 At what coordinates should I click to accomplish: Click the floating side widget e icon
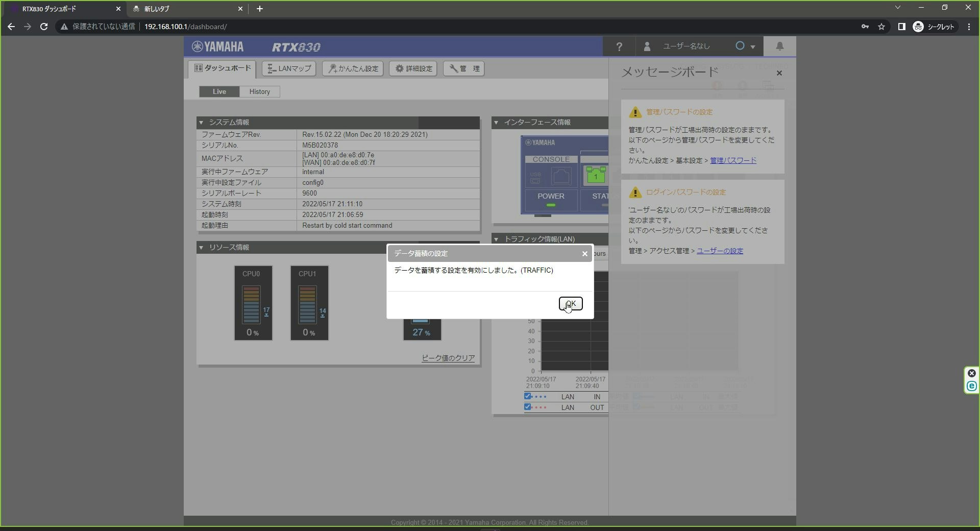pyautogui.click(x=971, y=387)
